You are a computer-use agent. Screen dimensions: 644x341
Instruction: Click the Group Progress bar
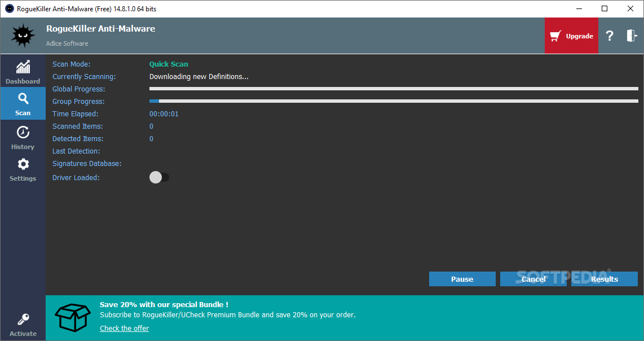click(394, 101)
